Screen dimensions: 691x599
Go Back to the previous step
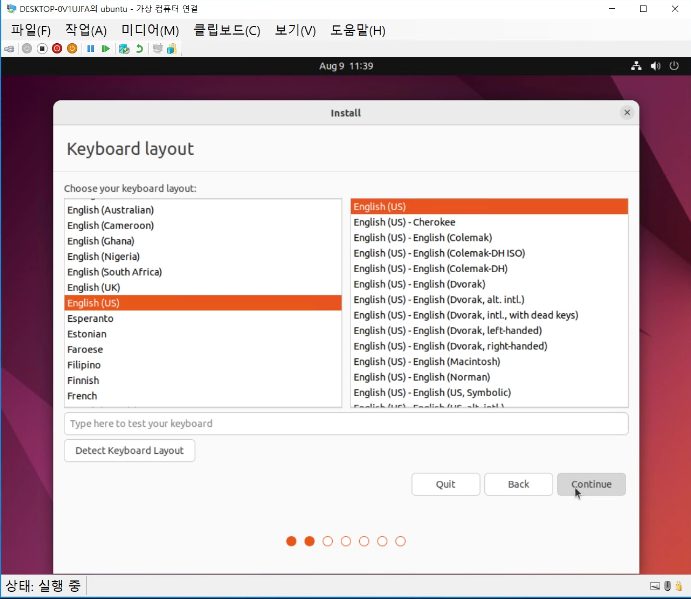518,484
